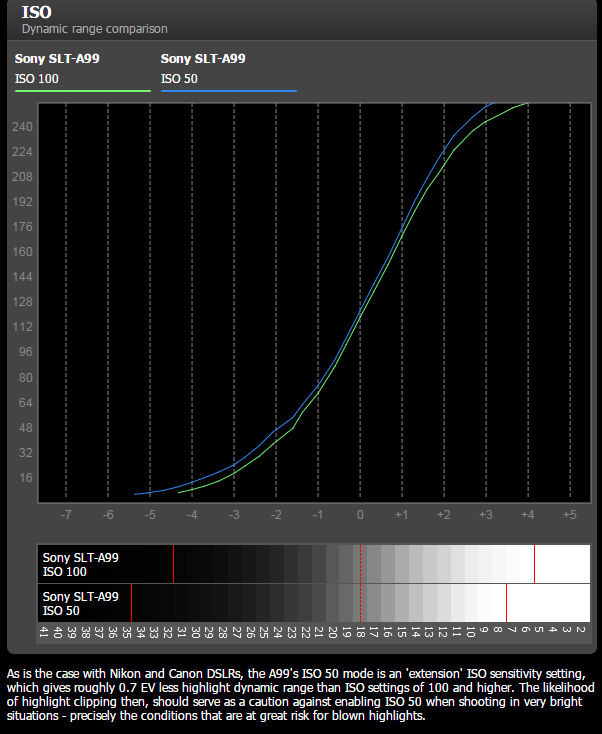Screen dimensions: 602x734
Task: Click the 224 y-axis label
Action: 22,152
